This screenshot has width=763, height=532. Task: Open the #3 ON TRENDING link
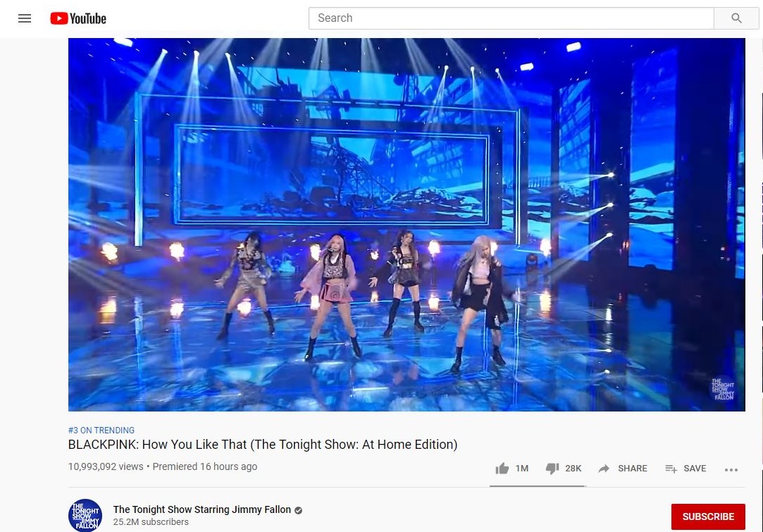[101, 431]
